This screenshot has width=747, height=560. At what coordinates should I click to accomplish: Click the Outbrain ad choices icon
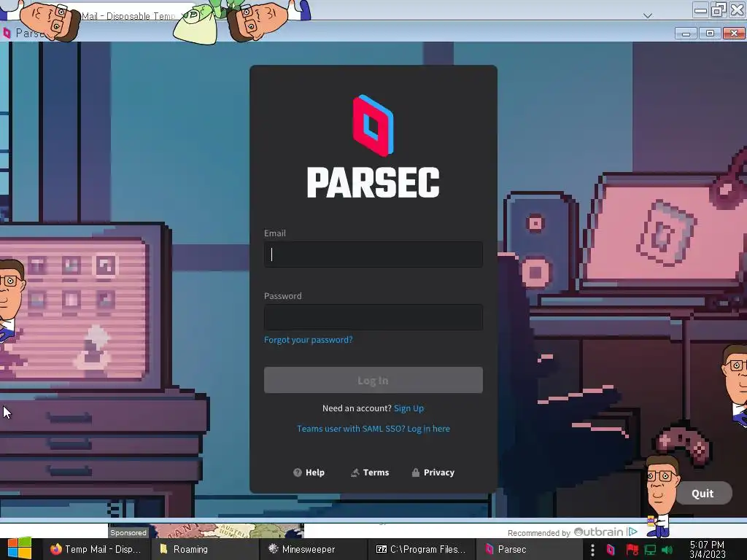pos(632,532)
